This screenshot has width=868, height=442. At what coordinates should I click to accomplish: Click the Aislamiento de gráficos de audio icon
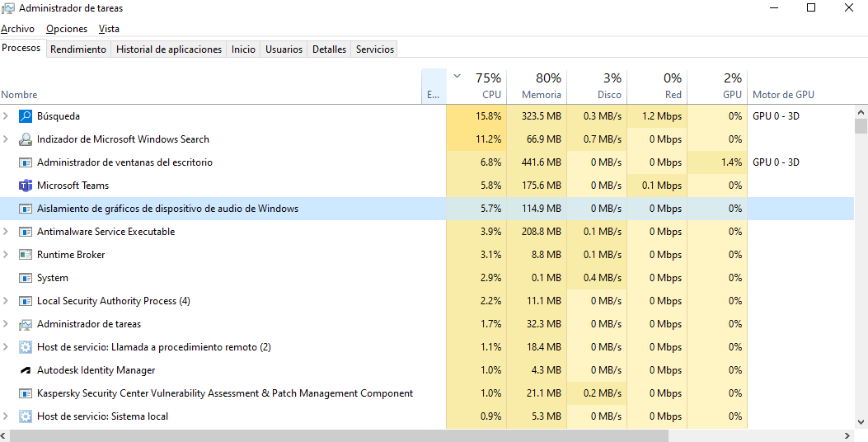point(26,209)
